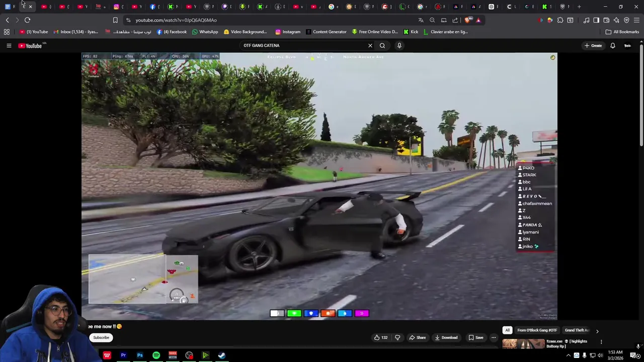Open the YouTube account avatar menu
This screenshot has width=644, height=362.
tap(627, 46)
